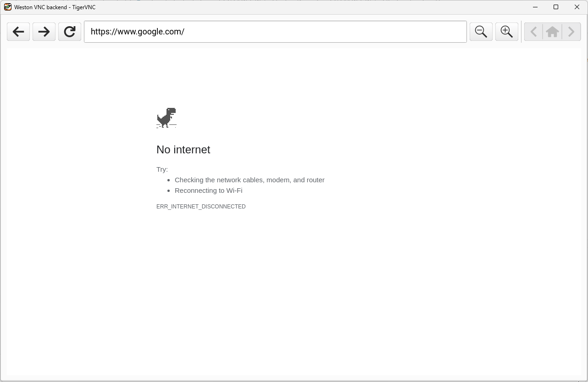
Task: Maximize the TigerVNC window
Action: click(556, 7)
